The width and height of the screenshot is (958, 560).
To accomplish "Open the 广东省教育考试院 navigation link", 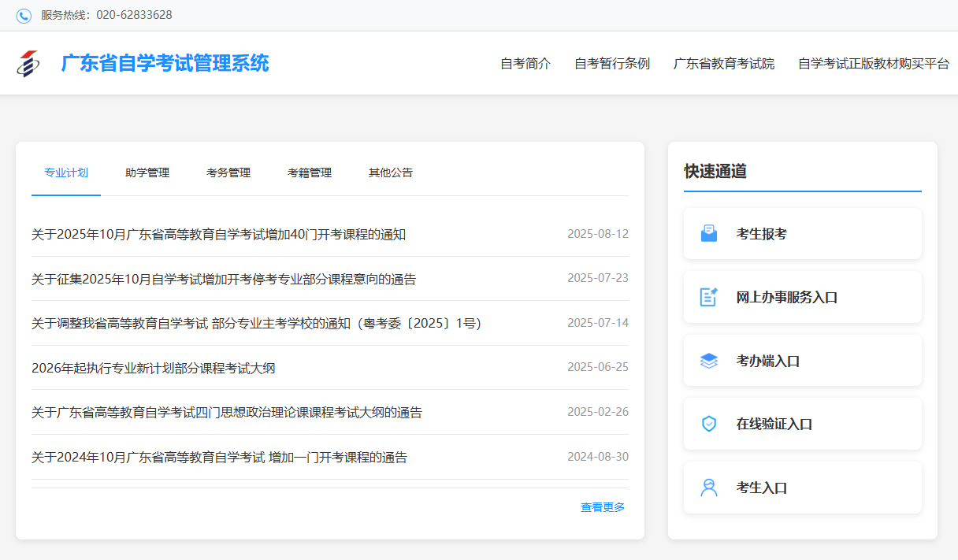I will point(724,64).
